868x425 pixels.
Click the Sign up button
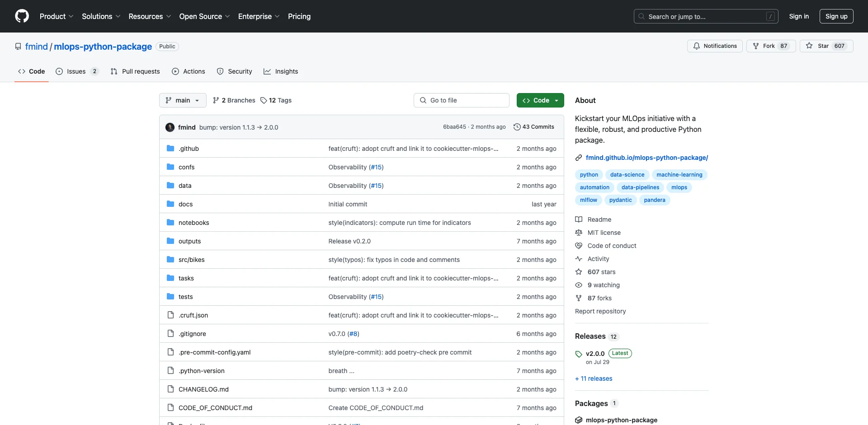836,16
